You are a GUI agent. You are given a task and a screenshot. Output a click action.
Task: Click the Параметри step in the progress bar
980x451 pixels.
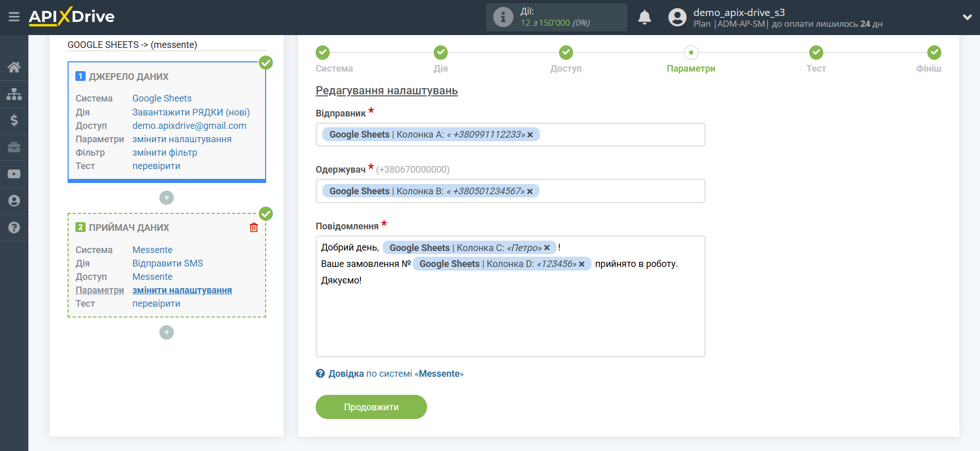[691, 59]
